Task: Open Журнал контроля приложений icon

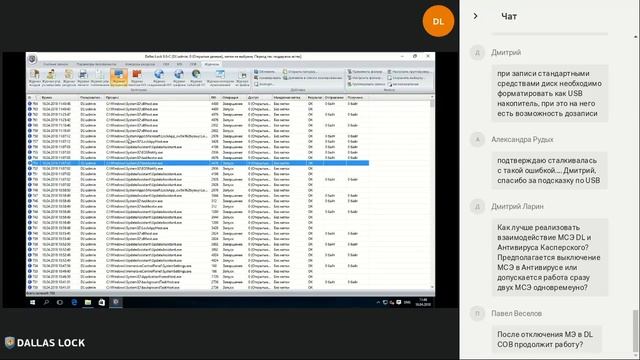Action: (220, 78)
